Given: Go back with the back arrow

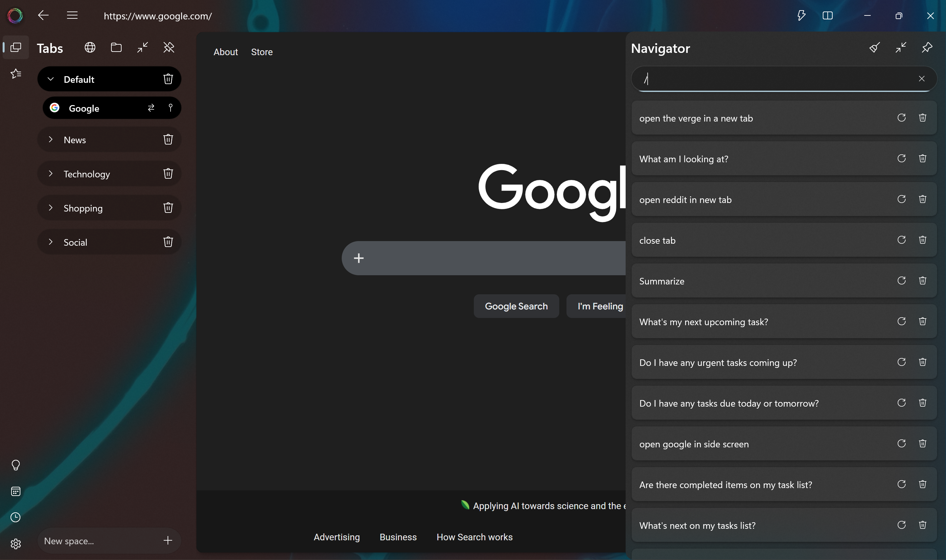Looking at the screenshot, I should tap(43, 15).
